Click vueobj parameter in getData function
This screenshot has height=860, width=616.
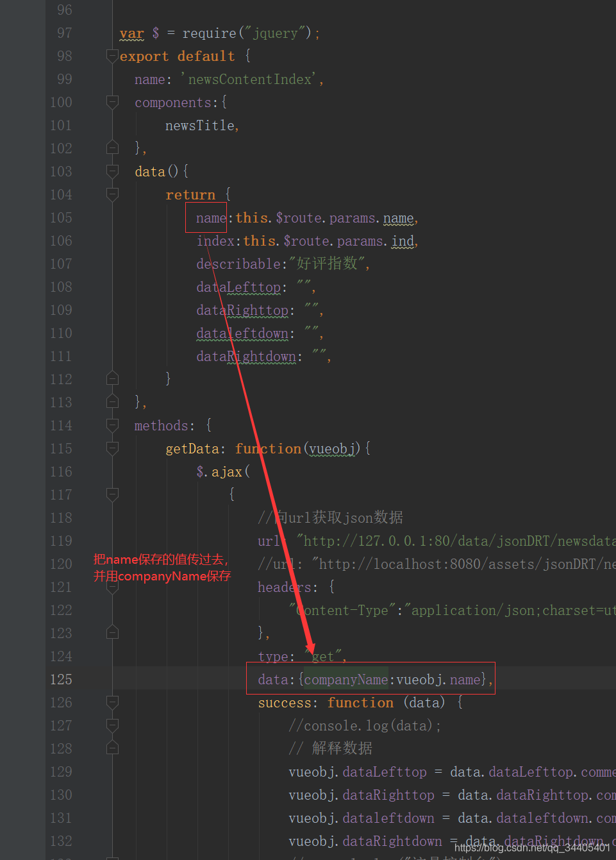pos(332,449)
